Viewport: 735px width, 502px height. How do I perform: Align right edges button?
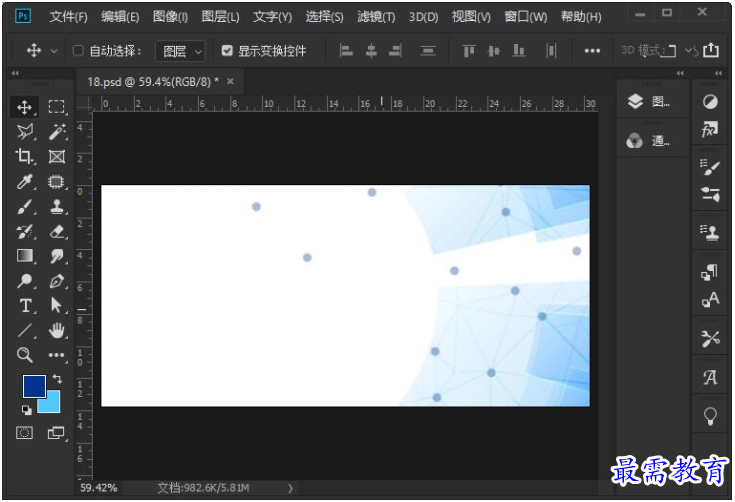tap(395, 50)
